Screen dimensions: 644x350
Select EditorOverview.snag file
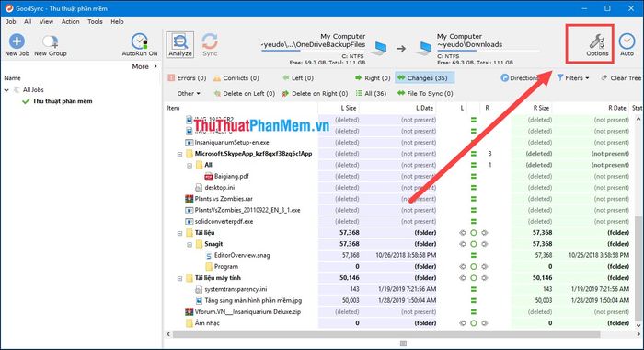242,255
